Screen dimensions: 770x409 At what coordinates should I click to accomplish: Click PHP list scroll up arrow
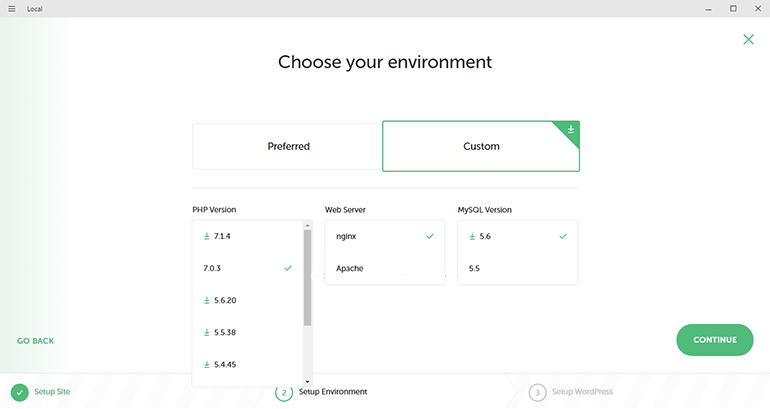pyautogui.click(x=307, y=225)
